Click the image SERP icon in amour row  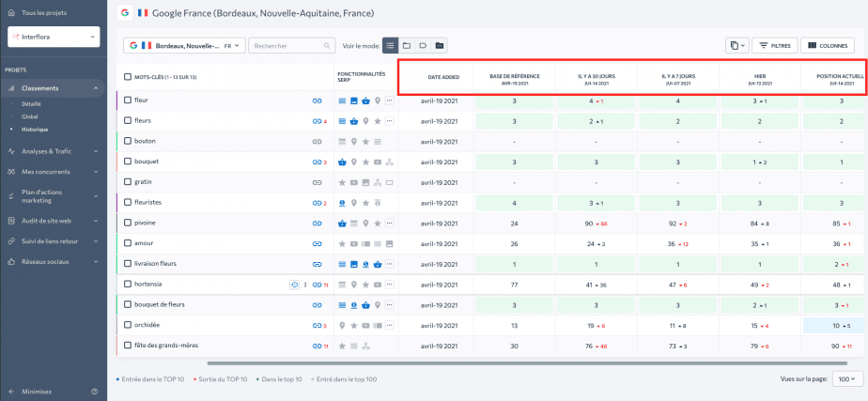point(390,244)
